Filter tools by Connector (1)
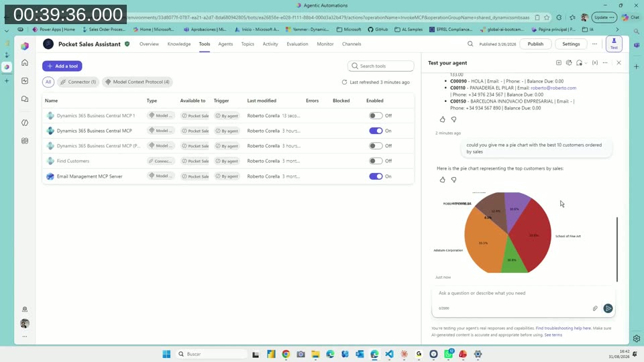The image size is (644, 362). pos(78,82)
